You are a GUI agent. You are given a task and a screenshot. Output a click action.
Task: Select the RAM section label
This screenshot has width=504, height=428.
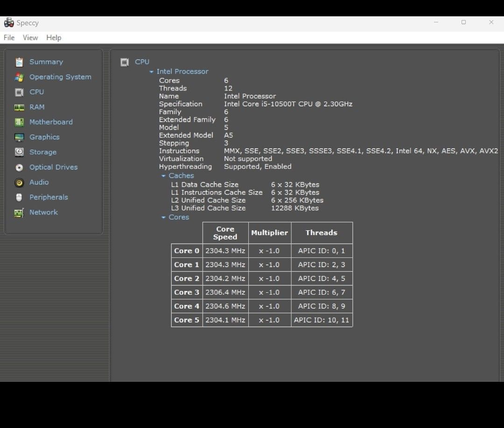(x=37, y=107)
